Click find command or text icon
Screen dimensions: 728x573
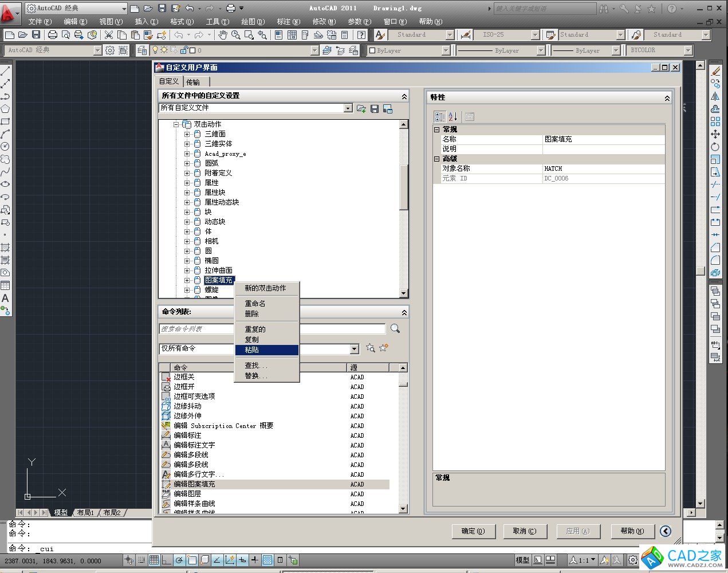371,348
